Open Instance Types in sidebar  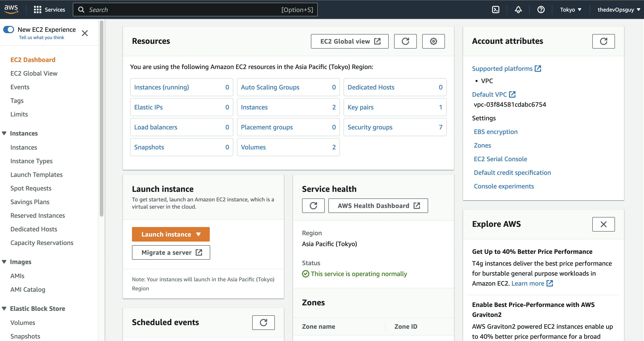(31, 161)
